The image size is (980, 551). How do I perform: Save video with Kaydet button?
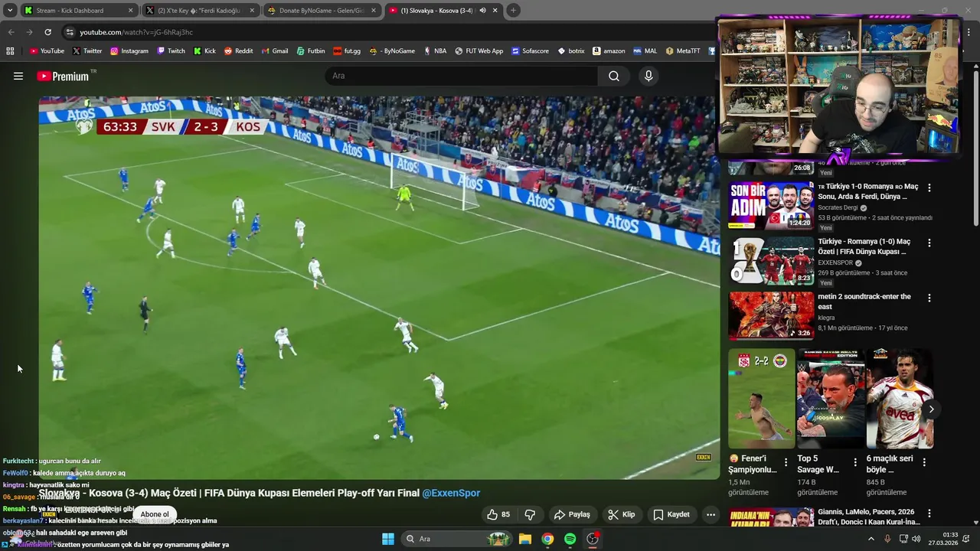(671, 514)
